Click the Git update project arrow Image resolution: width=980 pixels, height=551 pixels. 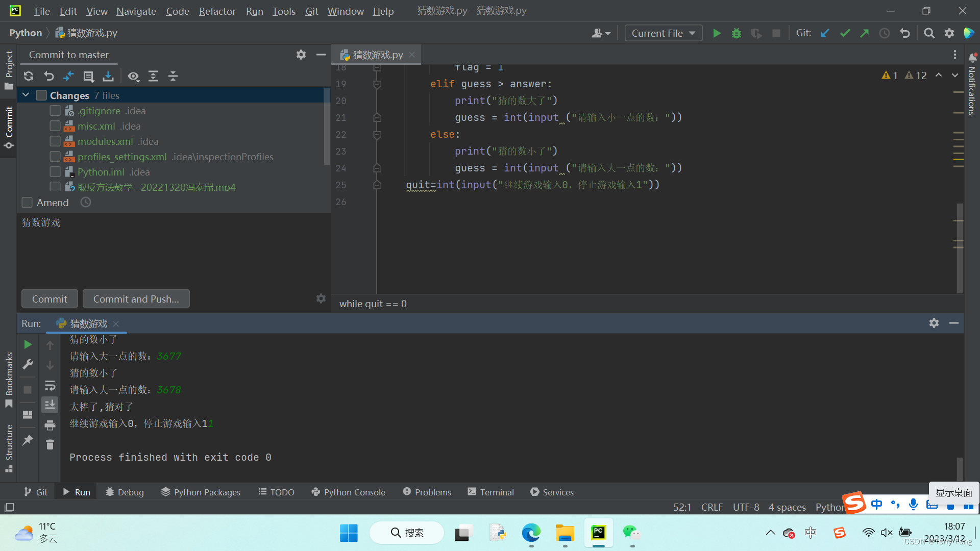click(825, 33)
